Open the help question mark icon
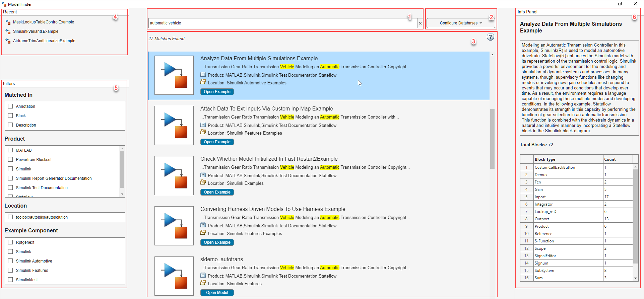 491,37
